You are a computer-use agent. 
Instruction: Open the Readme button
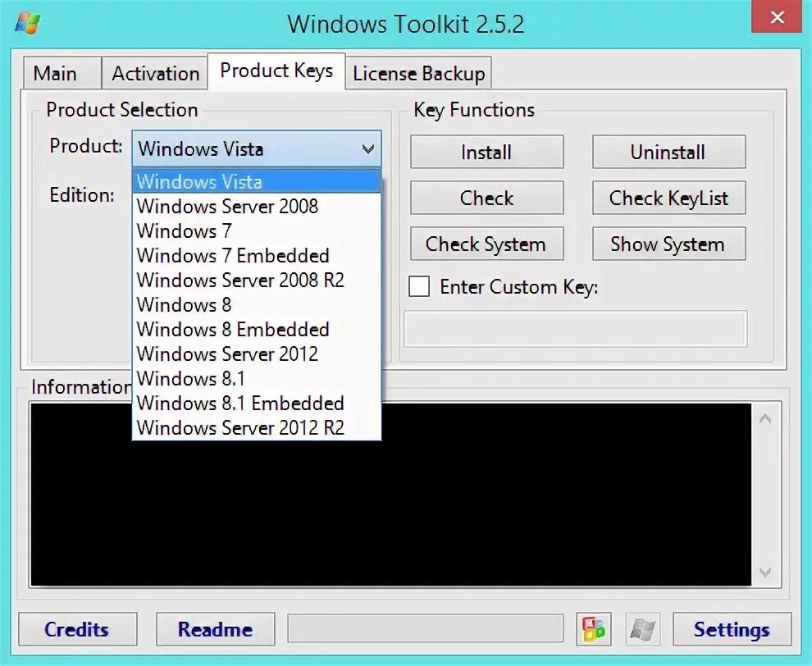pos(216,629)
